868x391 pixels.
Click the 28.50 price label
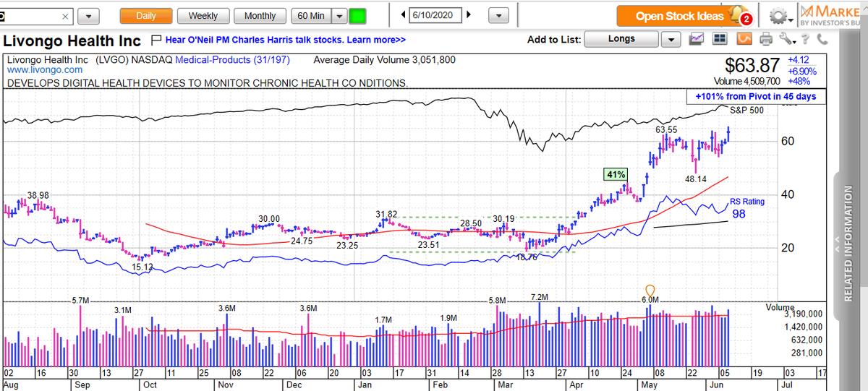(x=471, y=223)
